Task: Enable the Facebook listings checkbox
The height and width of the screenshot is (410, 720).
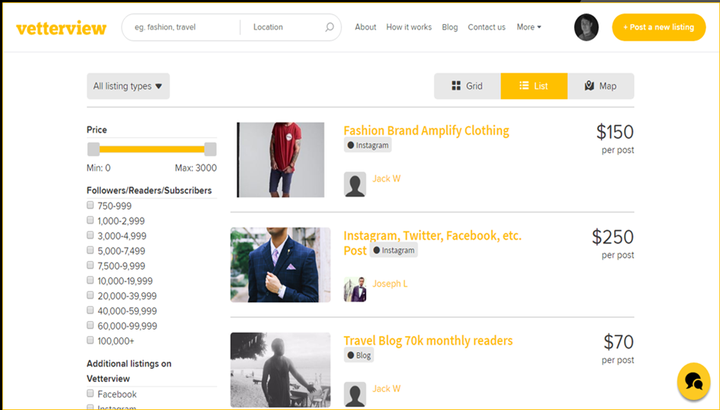Action: coord(90,393)
